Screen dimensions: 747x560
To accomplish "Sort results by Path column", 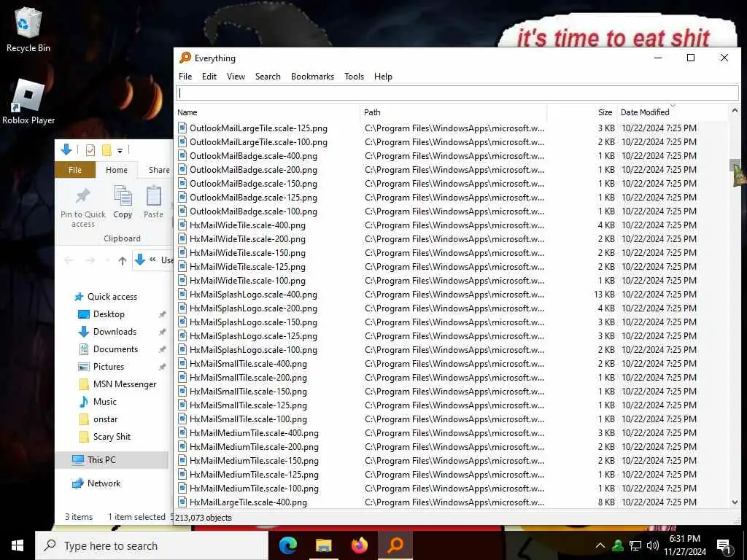I will (x=454, y=112).
